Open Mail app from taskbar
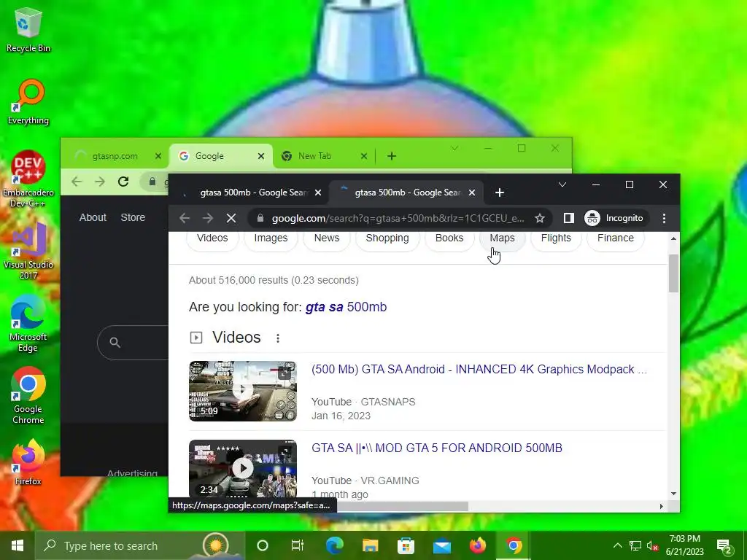 pyautogui.click(x=441, y=545)
